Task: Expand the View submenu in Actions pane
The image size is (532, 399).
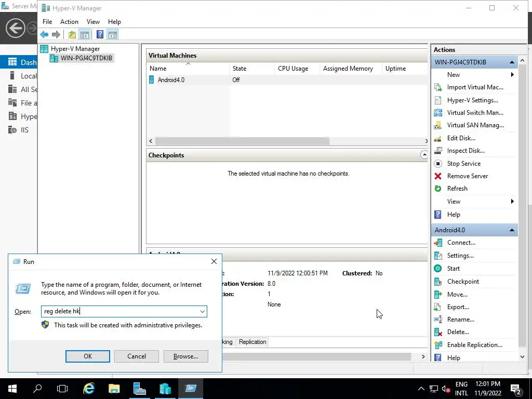Action: (512, 202)
